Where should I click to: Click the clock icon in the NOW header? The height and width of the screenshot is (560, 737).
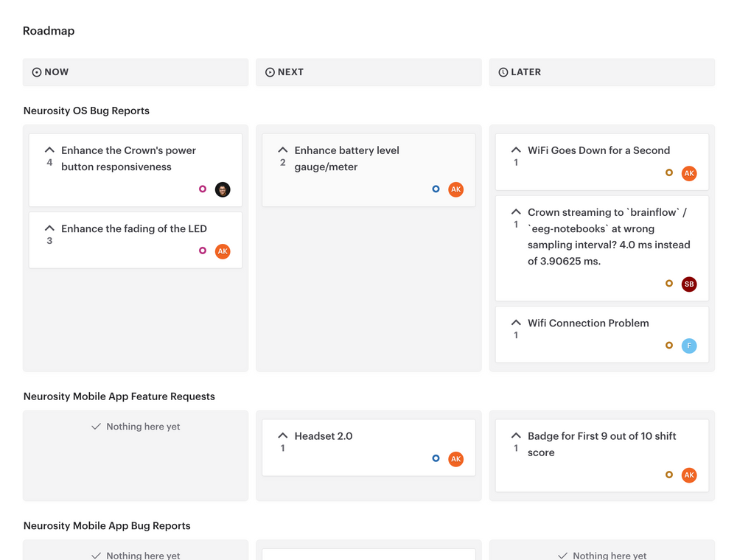point(35,71)
